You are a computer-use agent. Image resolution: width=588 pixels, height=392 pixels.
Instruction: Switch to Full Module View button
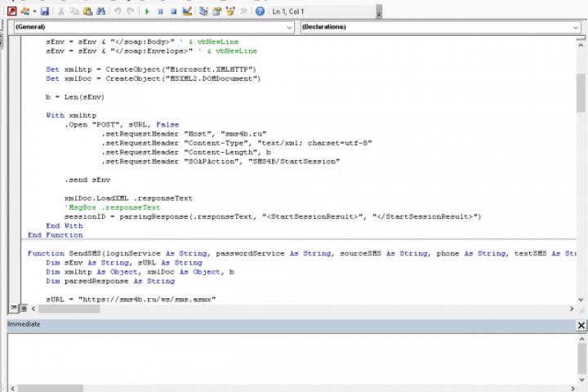[x=23, y=309]
